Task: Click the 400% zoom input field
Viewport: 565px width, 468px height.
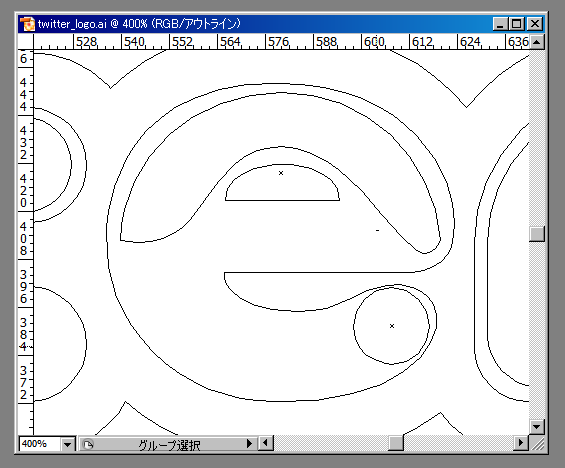Action: pos(40,444)
